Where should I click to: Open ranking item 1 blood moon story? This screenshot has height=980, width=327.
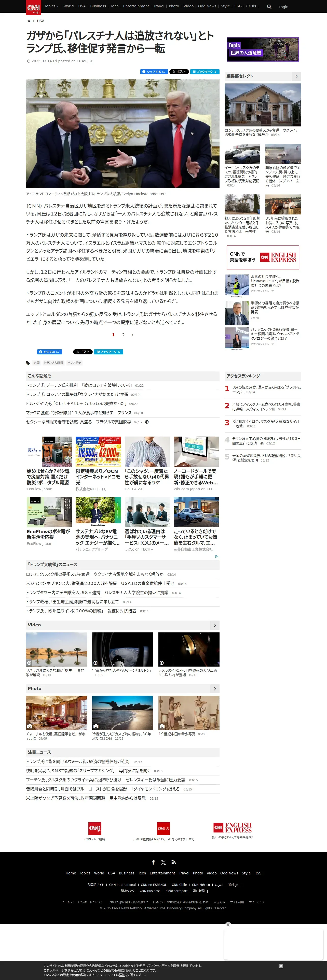pos(266,389)
